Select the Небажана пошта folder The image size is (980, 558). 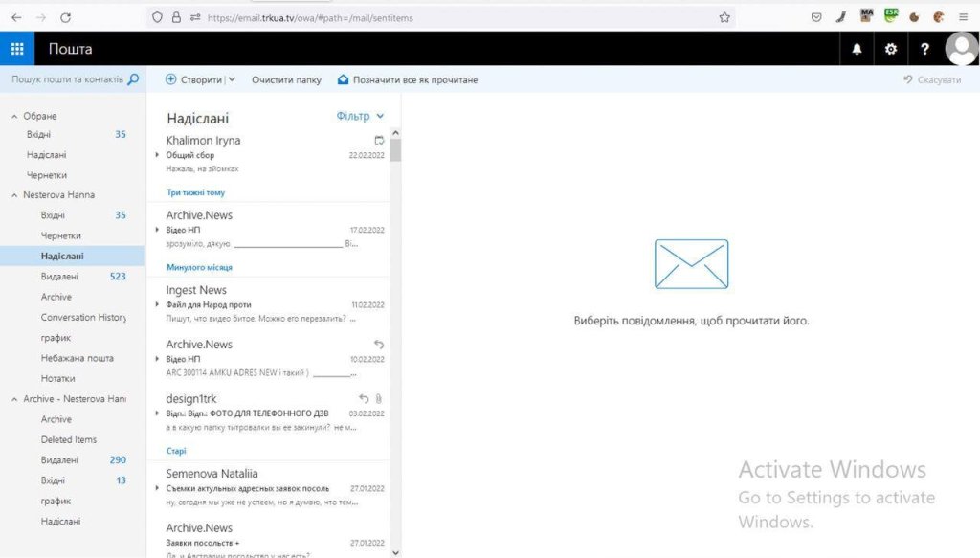tap(77, 358)
